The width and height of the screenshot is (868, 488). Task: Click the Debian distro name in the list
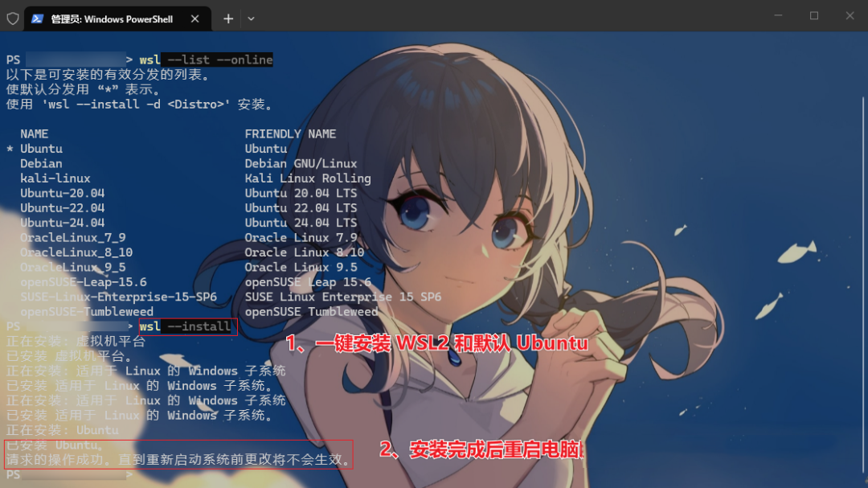(41, 163)
